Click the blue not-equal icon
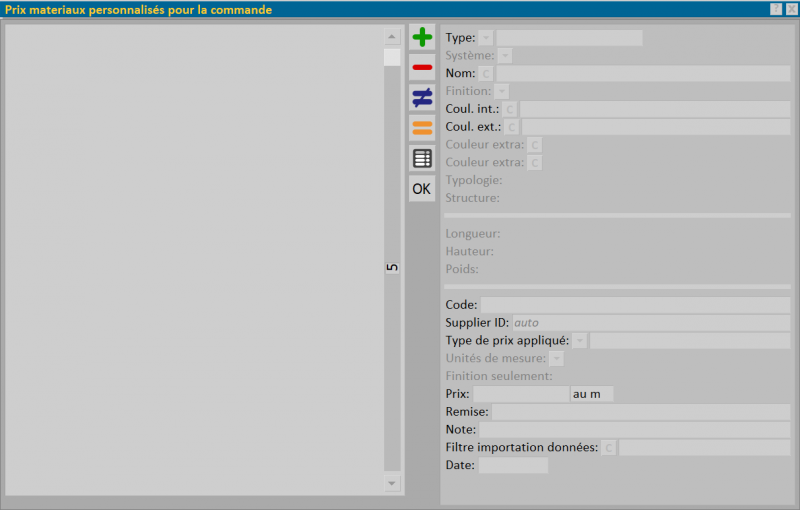800x510 pixels. (422, 97)
